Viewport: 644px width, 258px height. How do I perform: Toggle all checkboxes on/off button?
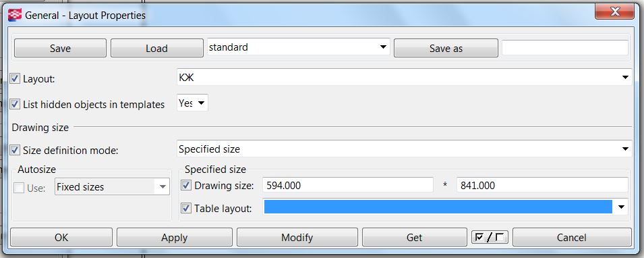490,237
